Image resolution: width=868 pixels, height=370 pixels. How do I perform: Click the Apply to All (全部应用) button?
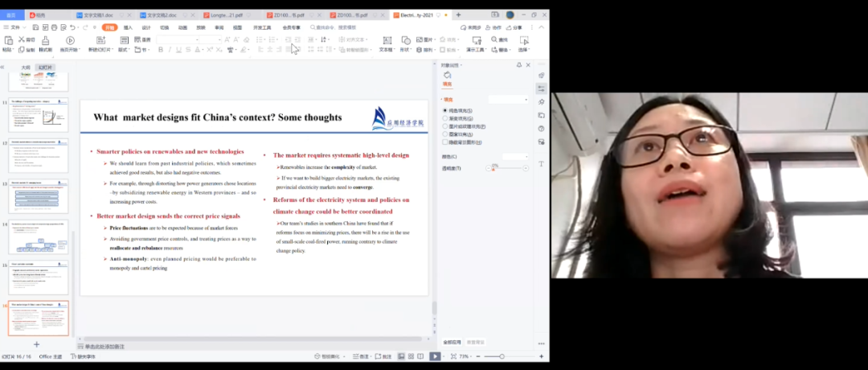point(453,342)
